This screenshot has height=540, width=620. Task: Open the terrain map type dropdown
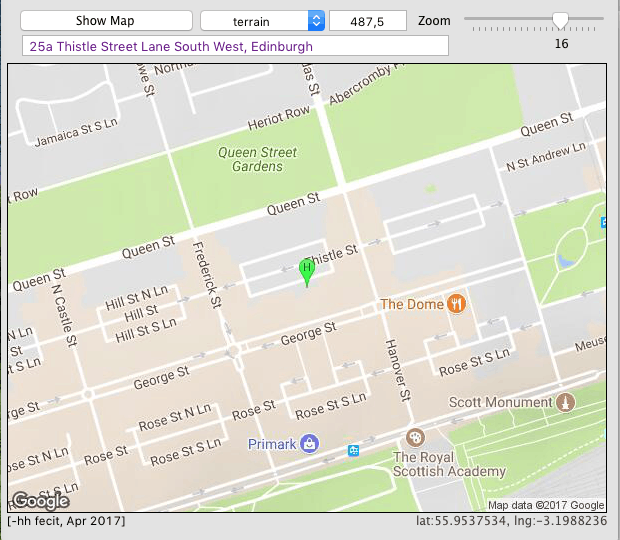(263, 20)
